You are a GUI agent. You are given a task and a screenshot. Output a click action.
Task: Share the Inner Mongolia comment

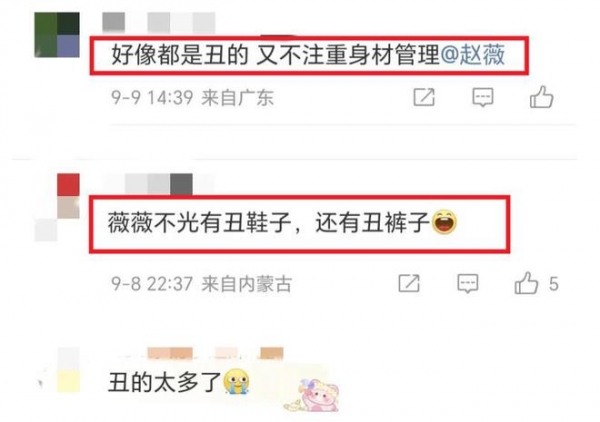[x=409, y=284]
